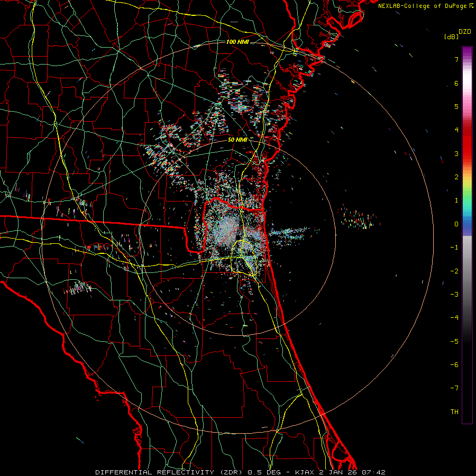Viewport: 476px width, 476px height.
Task: Select the -6 value on color scale
Action: click(454, 365)
